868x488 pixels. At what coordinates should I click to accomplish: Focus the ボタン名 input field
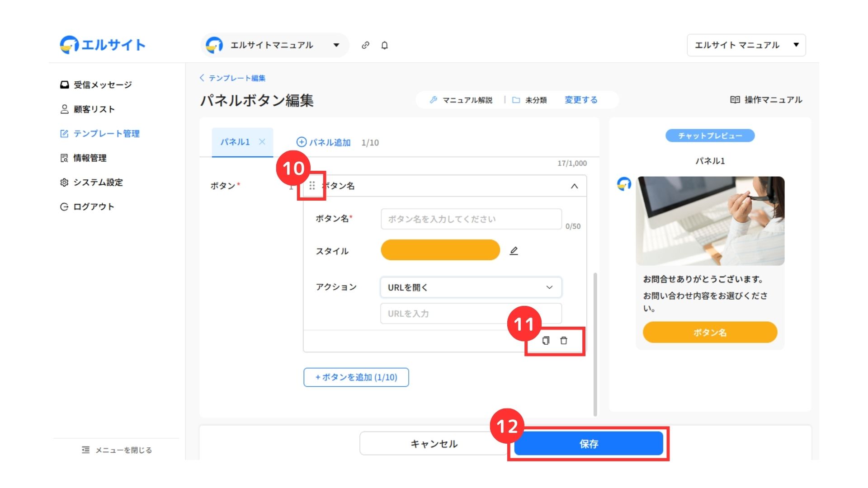471,219
